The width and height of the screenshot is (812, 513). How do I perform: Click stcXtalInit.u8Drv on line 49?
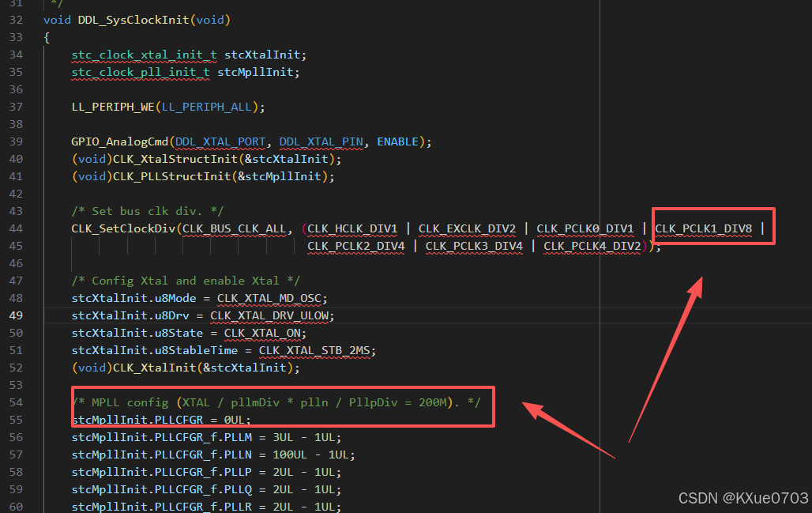coord(130,315)
